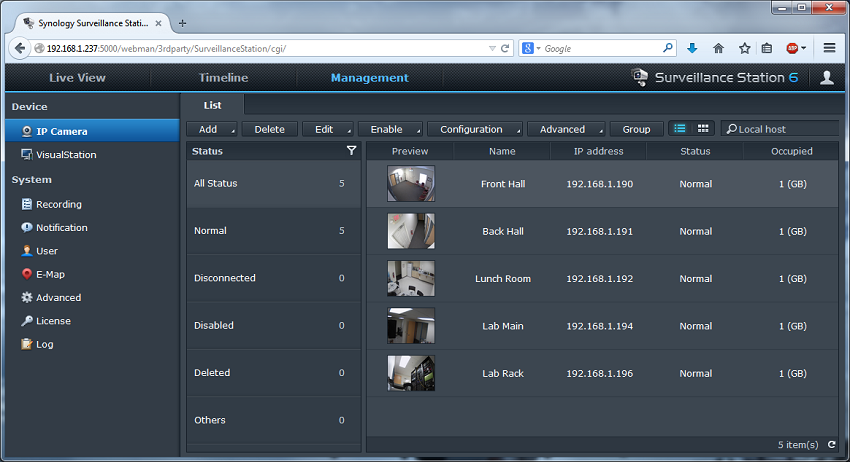Image resolution: width=850 pixels, height=462 pixels.
Task: Bookmark this page with the star
Action: 744,48
